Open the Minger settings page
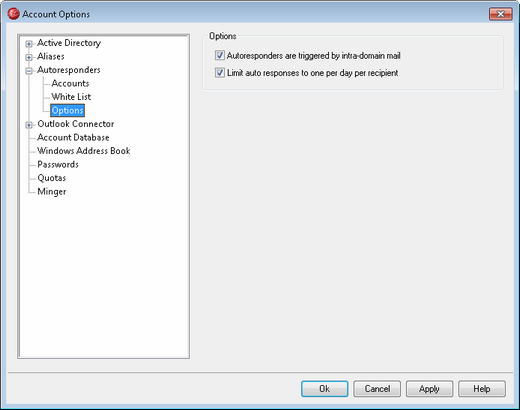 pyautogui.click(x=52, y=192)
